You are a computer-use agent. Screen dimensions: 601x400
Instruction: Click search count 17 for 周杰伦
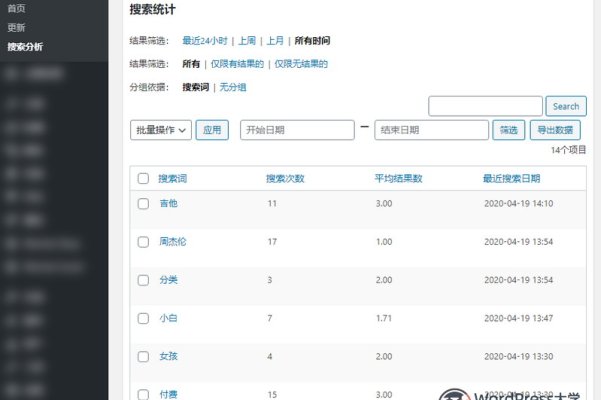[272, 242]
